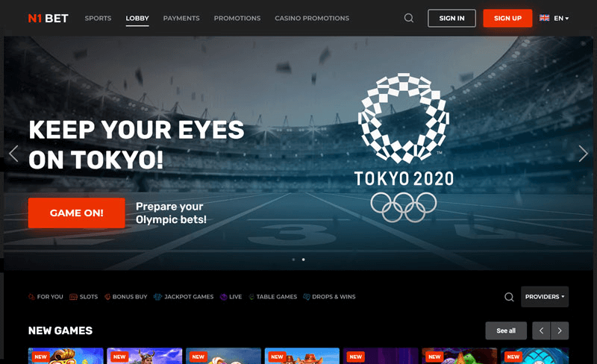Click the Drops & Wins category icon
Viewport: 597px width, 364px height.
tap(307, 297)
